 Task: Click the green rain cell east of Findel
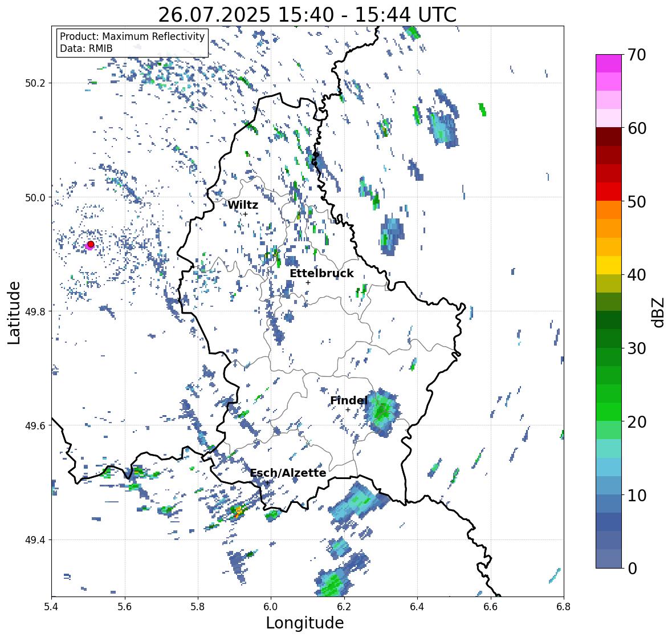coord(381,413)
